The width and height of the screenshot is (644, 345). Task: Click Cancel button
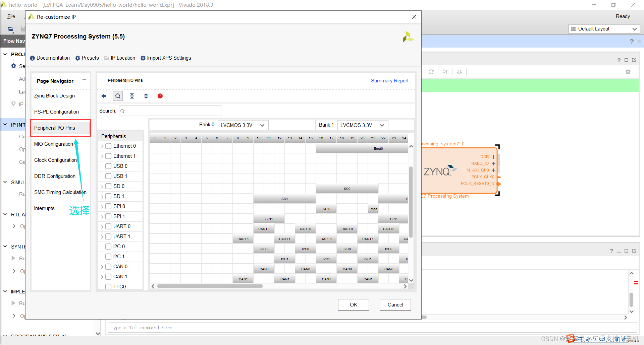coord(395,305)
